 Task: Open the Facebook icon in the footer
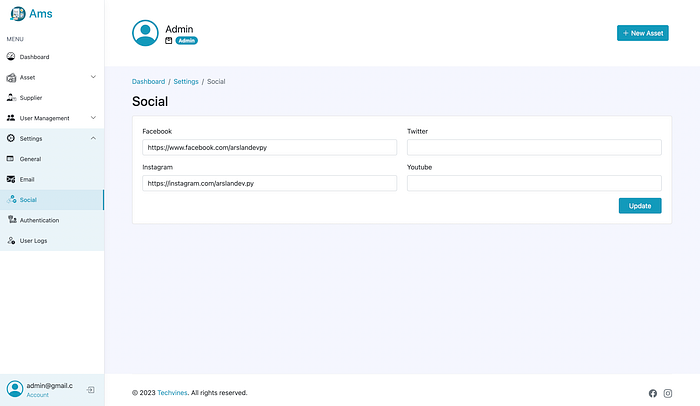[x=653, y=393]
